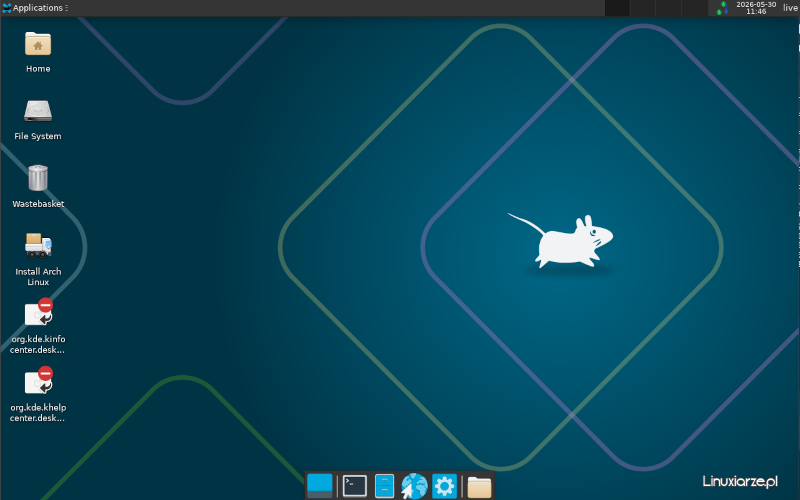800x500 pixels.
Task: Click the 'Home' icon label
Action: pyautogui.click(x=38, y=69)
